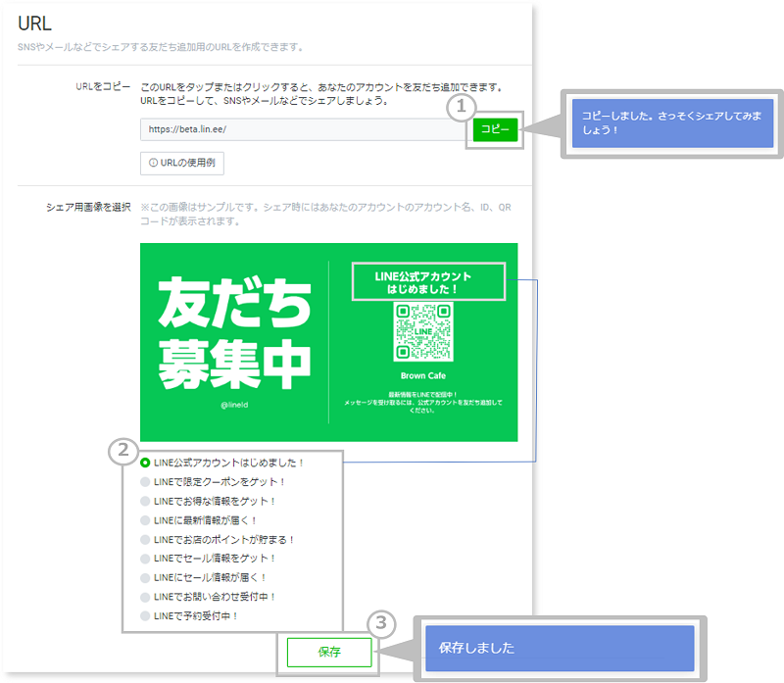Select the LINEに最新情報が届く！ radio option
This screenshot has height=683, width=784.
point(145,520)
